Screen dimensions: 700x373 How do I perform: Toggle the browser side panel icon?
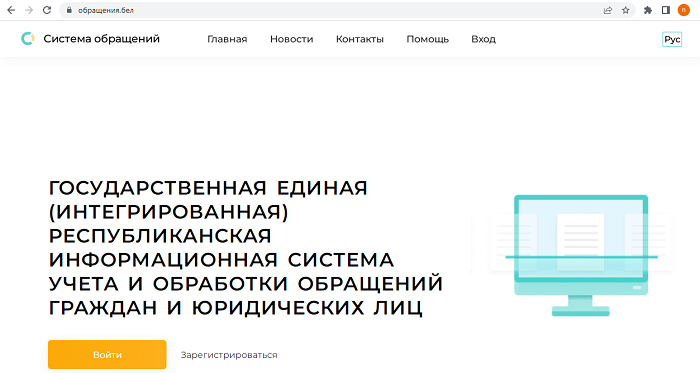pyautogui.click(x=666, y=10)
